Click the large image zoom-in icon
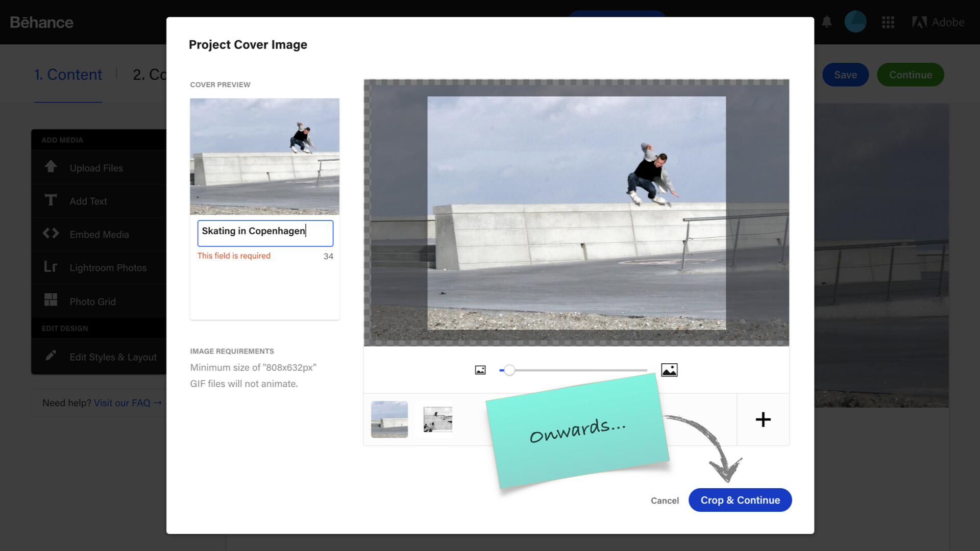 (x=669, y=370)
